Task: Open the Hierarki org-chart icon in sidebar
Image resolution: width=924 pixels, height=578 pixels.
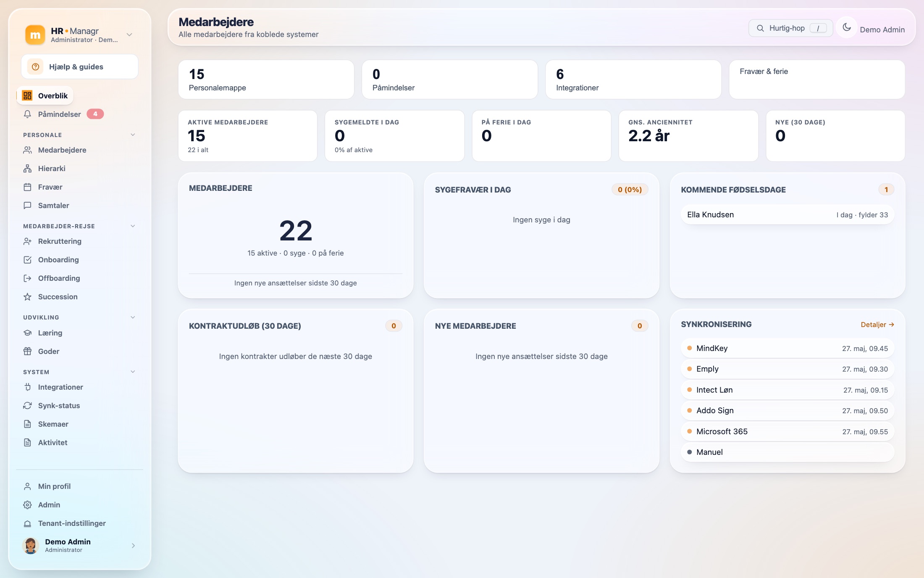Action: click(27, 169)
